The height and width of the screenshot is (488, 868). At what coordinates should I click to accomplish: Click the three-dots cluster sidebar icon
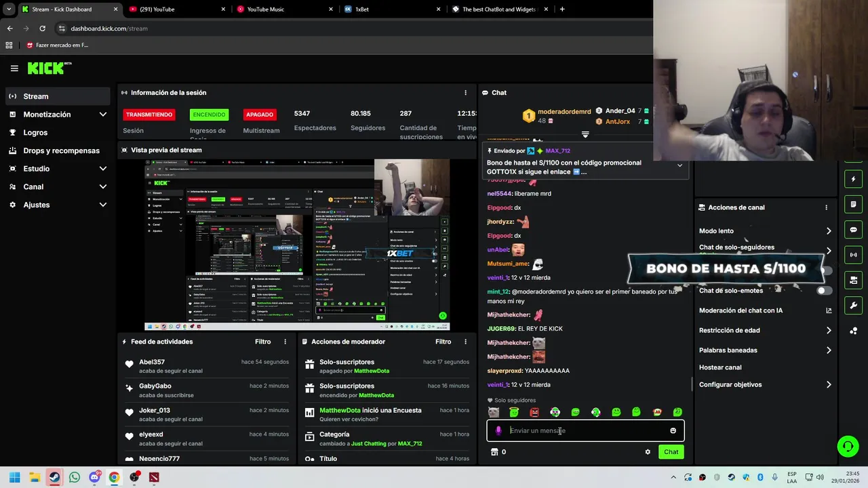tap(853, 331)
